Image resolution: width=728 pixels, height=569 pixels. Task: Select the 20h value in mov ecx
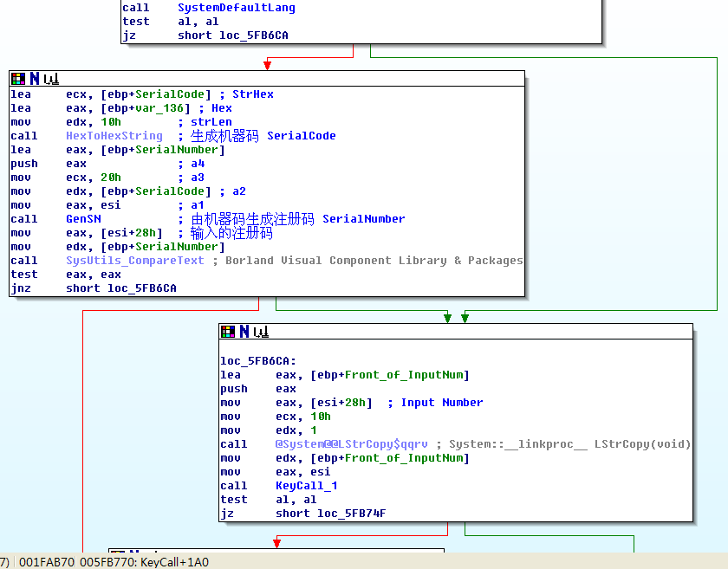pyautogui.click(x=111, y=178)
